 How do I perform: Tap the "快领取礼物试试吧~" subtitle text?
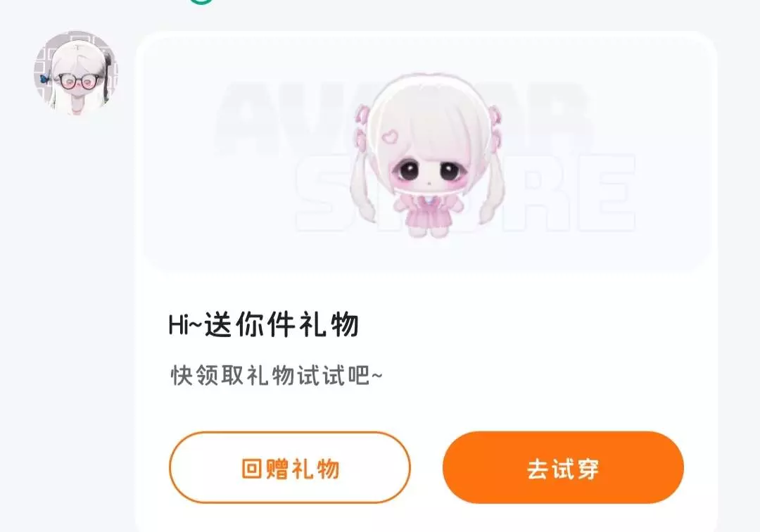tap(277, 376)
